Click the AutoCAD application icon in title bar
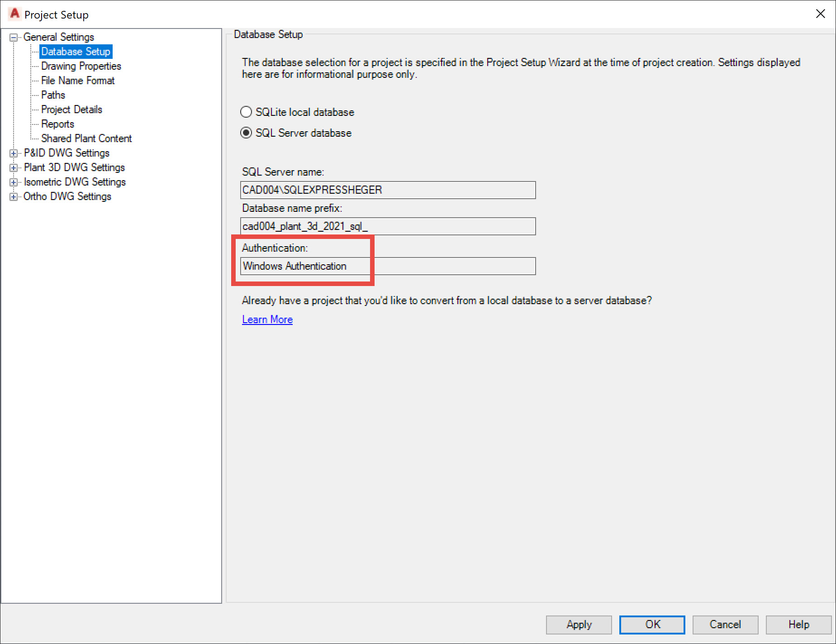 (x=14, y=14)
